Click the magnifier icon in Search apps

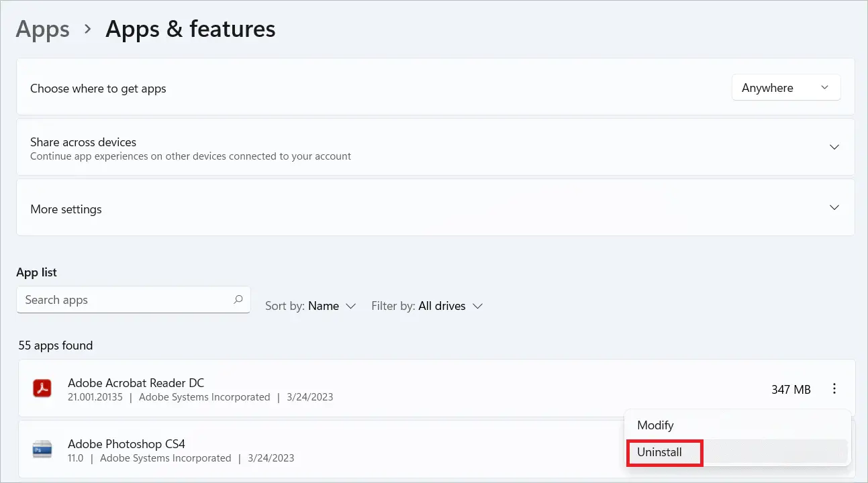tap(238, 300)
